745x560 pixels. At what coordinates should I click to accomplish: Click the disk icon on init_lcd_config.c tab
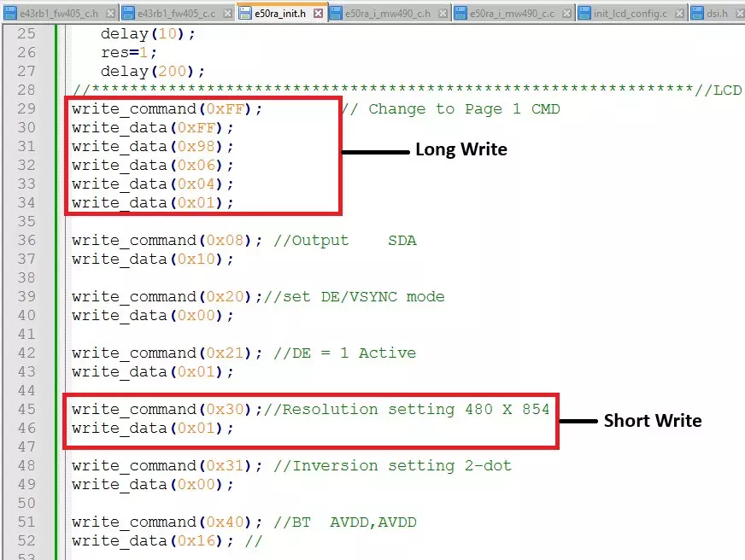coord(584,13)
